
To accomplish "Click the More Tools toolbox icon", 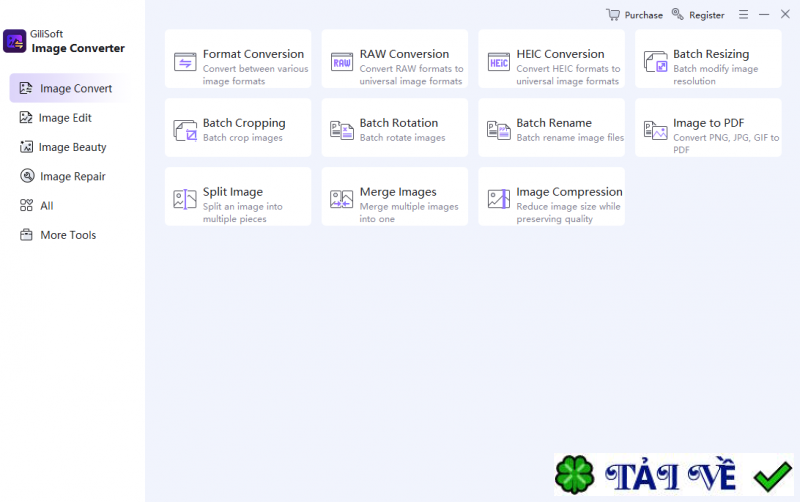I will pyautogui.click(x=26, y=235).
